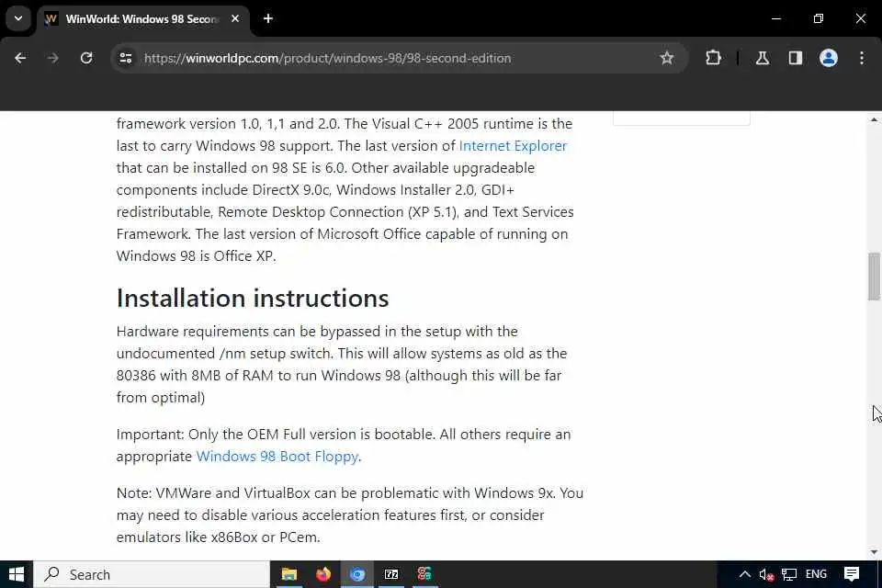Open Chrome three-dot menu
The height and width of the screenshot is (588, 882).
point(862,58)
